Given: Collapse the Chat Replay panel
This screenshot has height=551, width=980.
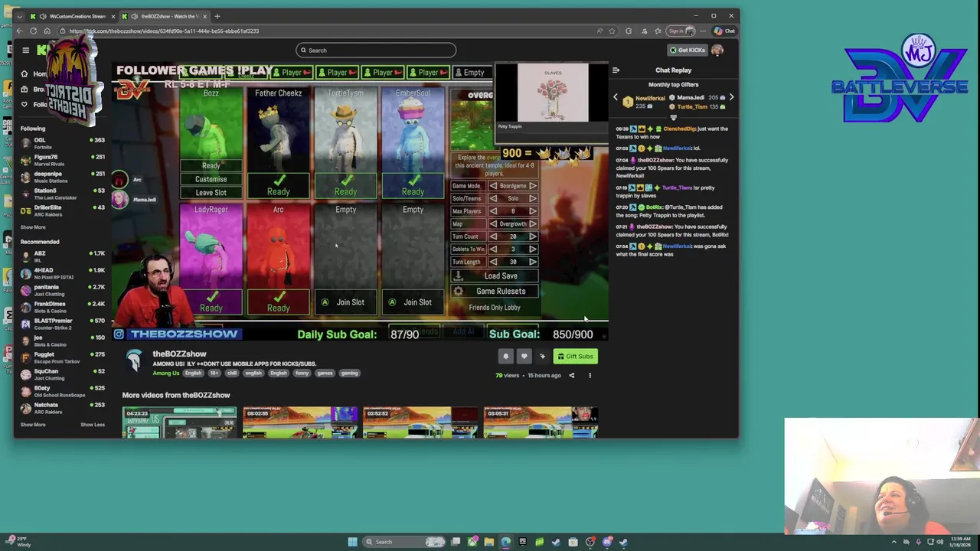Looking at the screenshot, I should (616, 70).
